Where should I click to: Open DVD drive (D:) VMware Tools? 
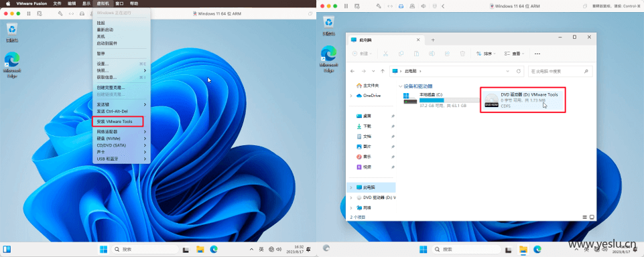[523, 100]
